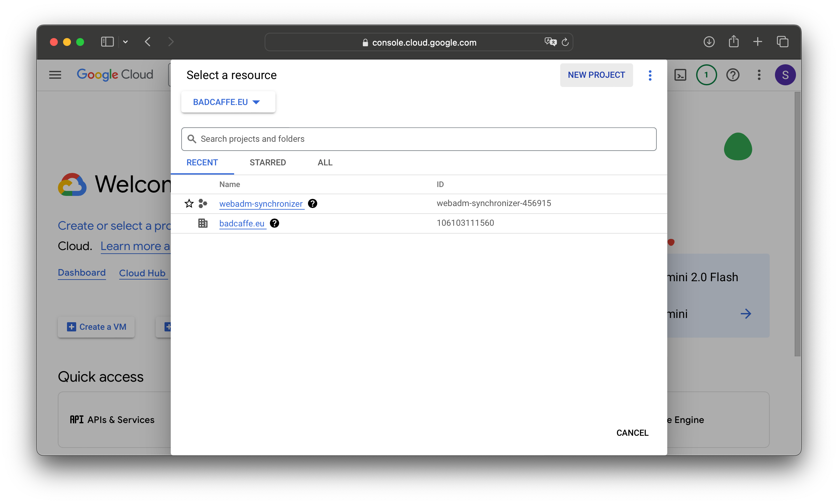Open the Dashboard link
Image resolution: width=838 pixels, height=504 pixels.
[x=81, y=273]
